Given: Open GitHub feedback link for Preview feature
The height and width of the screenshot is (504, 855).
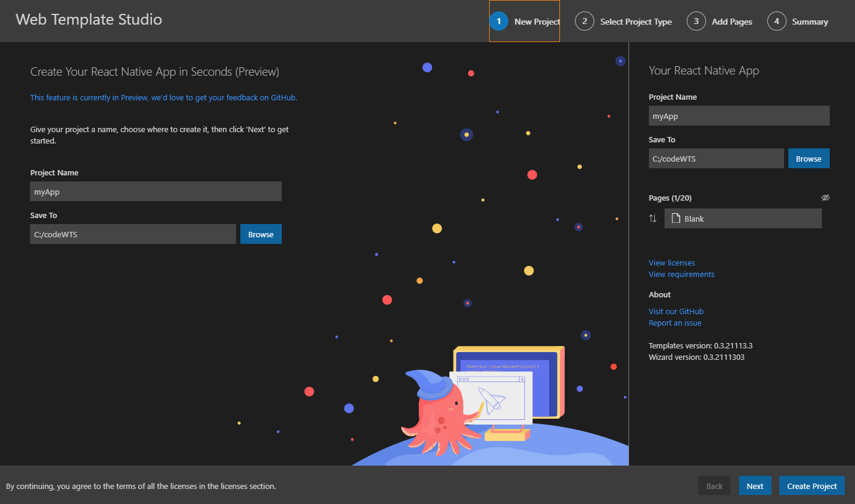Looking at the screenshot, I should click(x=163, y=97).
